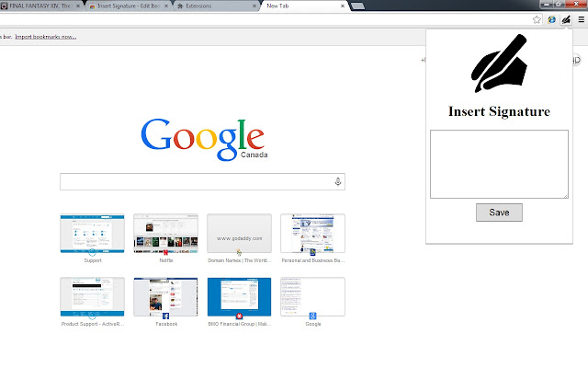588x368 pixels.
Task: Open the Chrome menu hamburger icon
Action: [x=582, y=19]
